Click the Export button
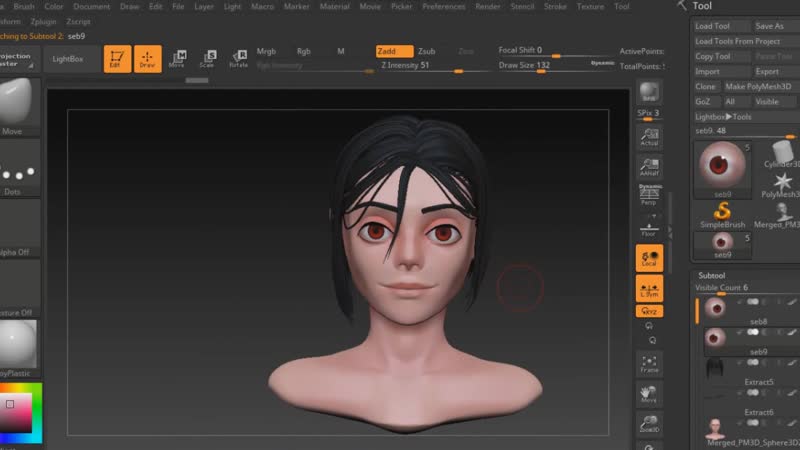This screenshot has height=450, width=800. (x=776, y=71)
